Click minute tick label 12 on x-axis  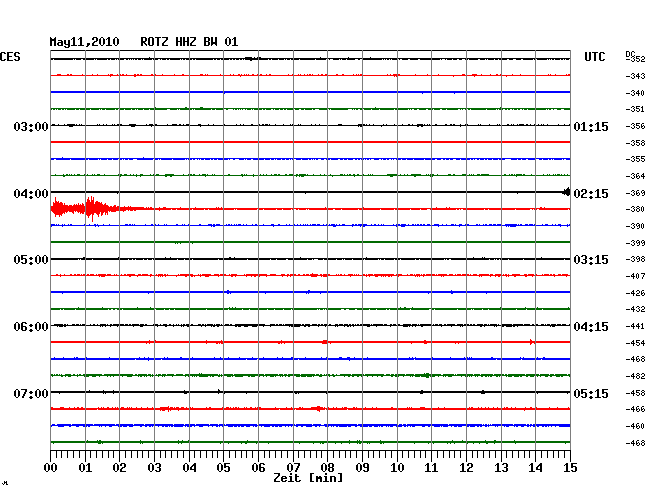coord(466,468)
